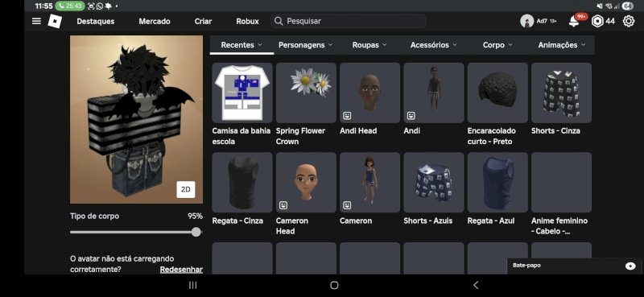
Task: Select Andi Head item
Action: point(369,93)
